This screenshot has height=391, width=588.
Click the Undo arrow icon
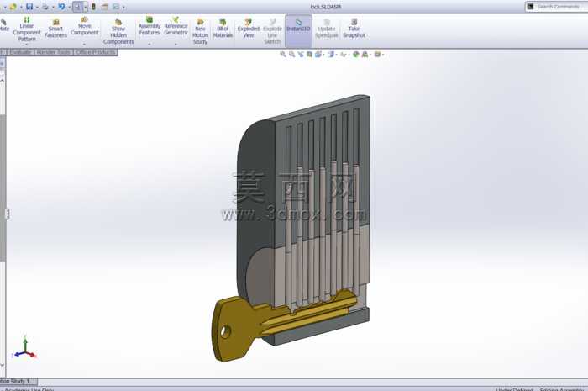click(x=61, y=7)
